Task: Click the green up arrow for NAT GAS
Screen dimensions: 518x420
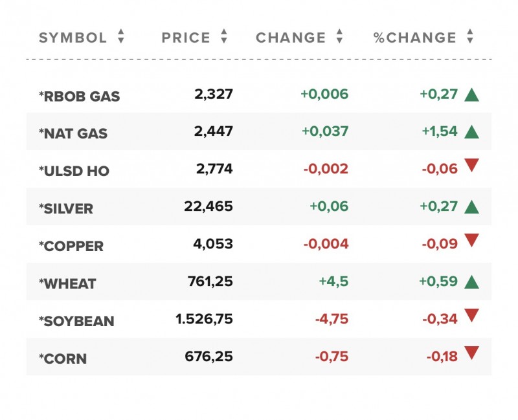Action: coord(471,132)
